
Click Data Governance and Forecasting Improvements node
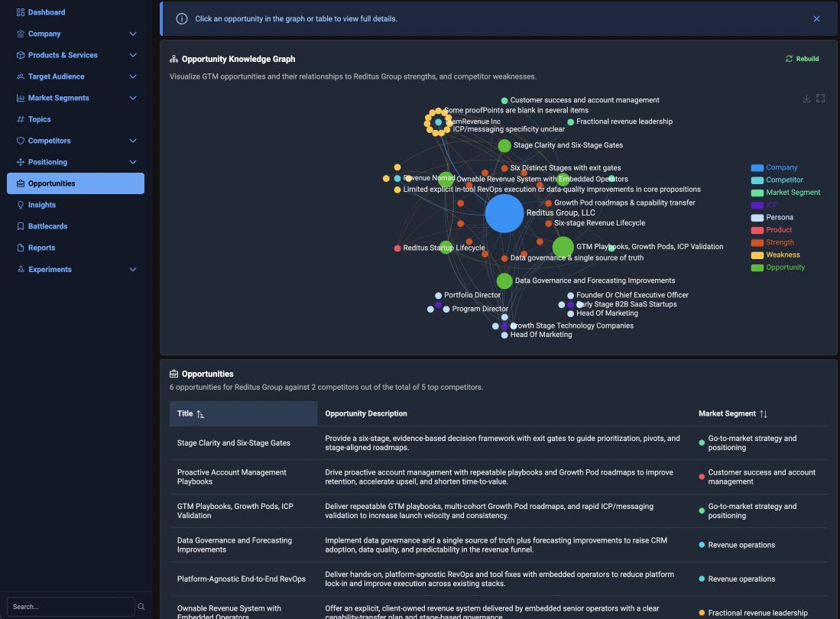[x=504, y=280]
